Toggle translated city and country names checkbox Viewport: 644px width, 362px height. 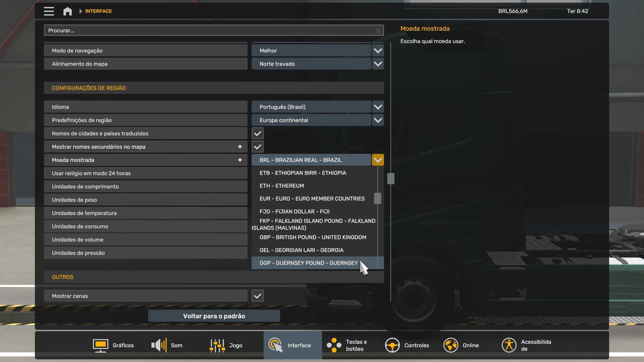click(258, 133)
